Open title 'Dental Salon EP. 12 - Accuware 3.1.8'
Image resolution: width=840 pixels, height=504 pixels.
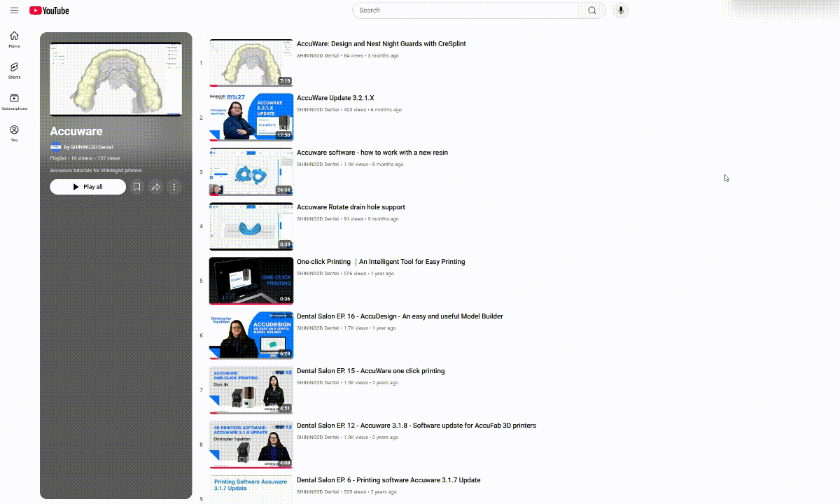click(x=416, y=426)
